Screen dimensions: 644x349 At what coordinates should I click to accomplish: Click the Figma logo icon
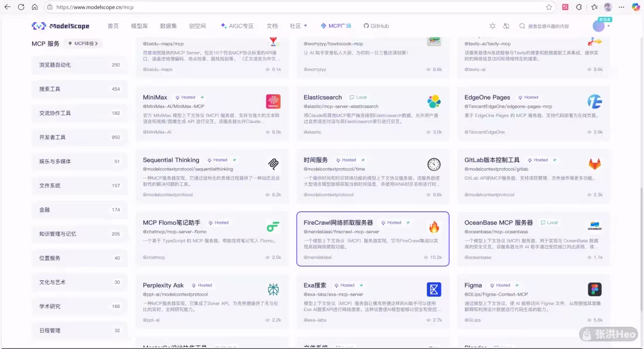pyautogui.click(x=594, y=289)
